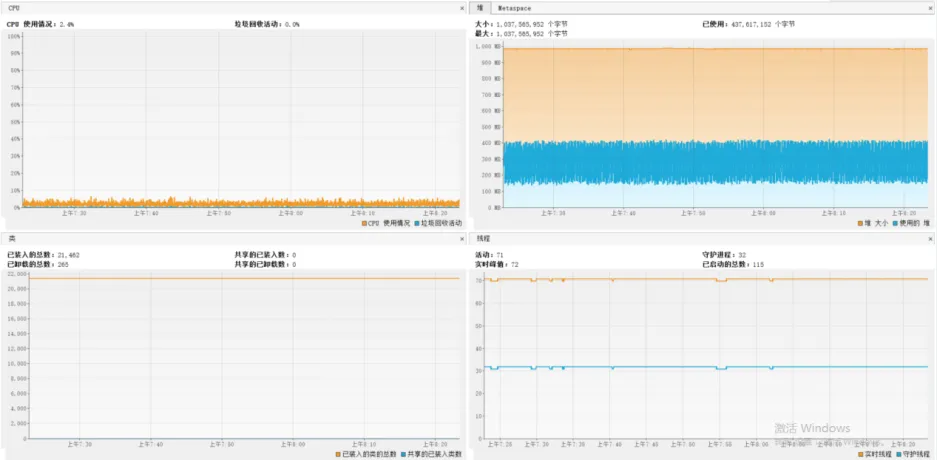Toggle the 实时线程 legend entry
The height and width of the screenshot is (460, 937).
click(x=875, y=454)
